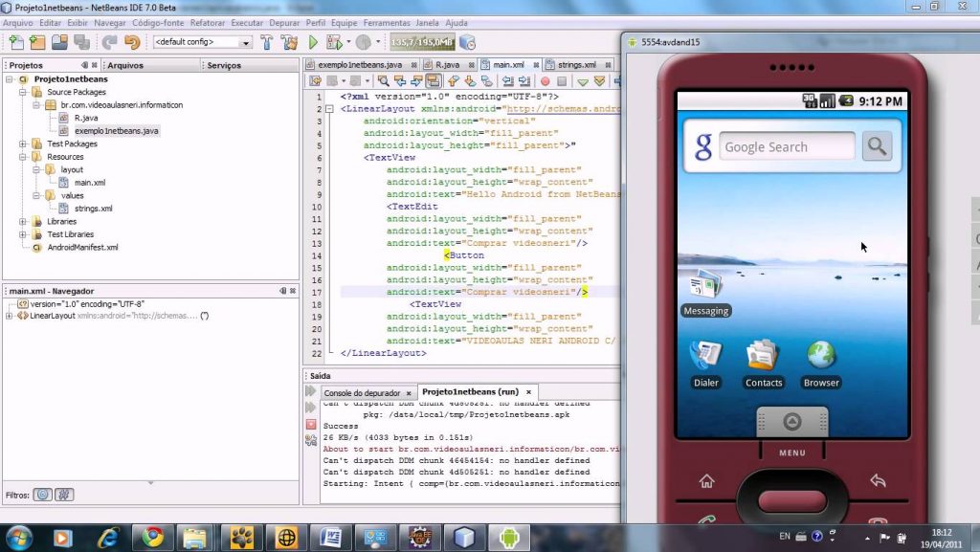Click the New File toolbar icon
This screenshot has width=980, height=552.
[x=16, y=42]
